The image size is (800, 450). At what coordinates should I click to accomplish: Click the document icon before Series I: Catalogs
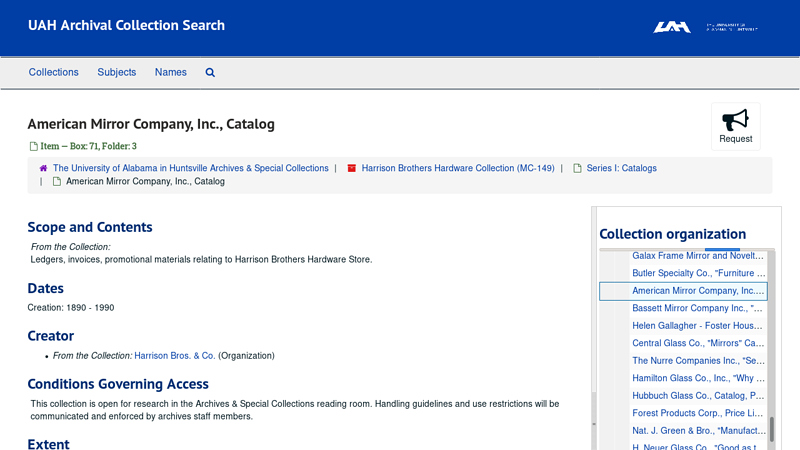[577, 168]
